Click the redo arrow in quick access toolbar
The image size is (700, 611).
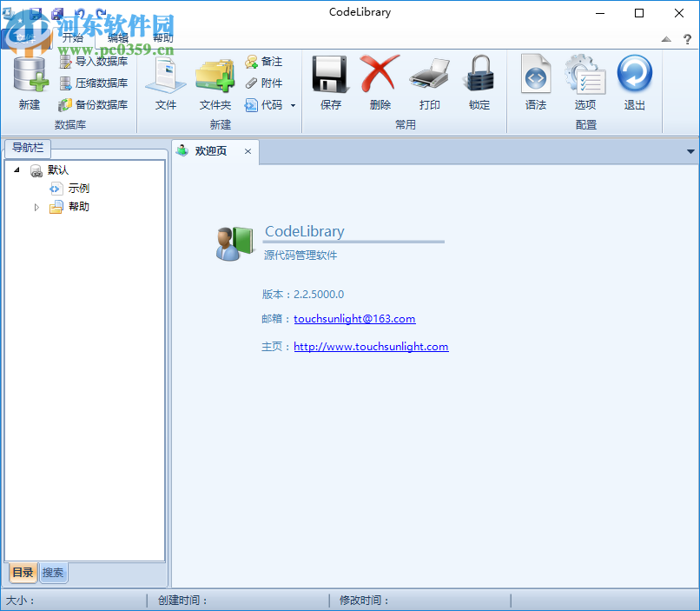(x=102, y=13)
